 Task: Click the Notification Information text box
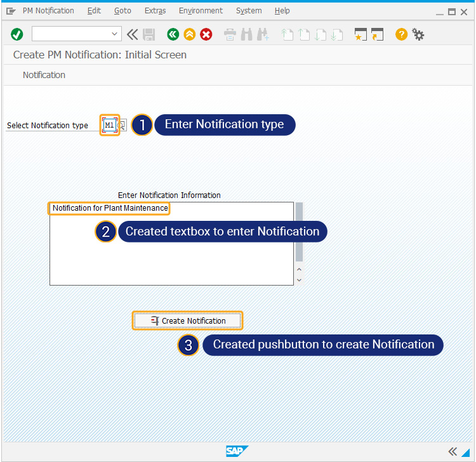coord(171,244)
